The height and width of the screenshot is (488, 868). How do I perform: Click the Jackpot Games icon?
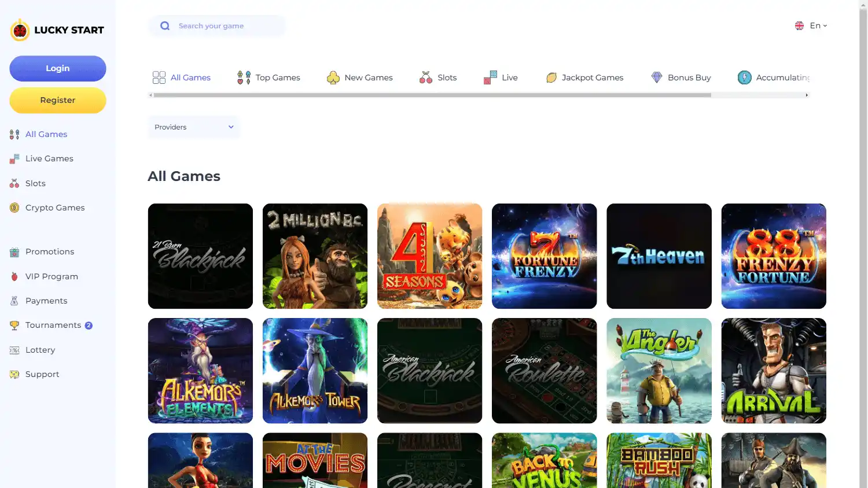tap(551, 77)
